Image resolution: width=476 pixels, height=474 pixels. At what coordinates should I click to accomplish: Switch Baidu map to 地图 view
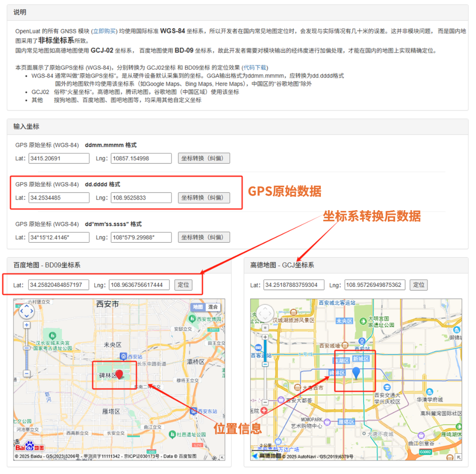(x=198, y=307)
